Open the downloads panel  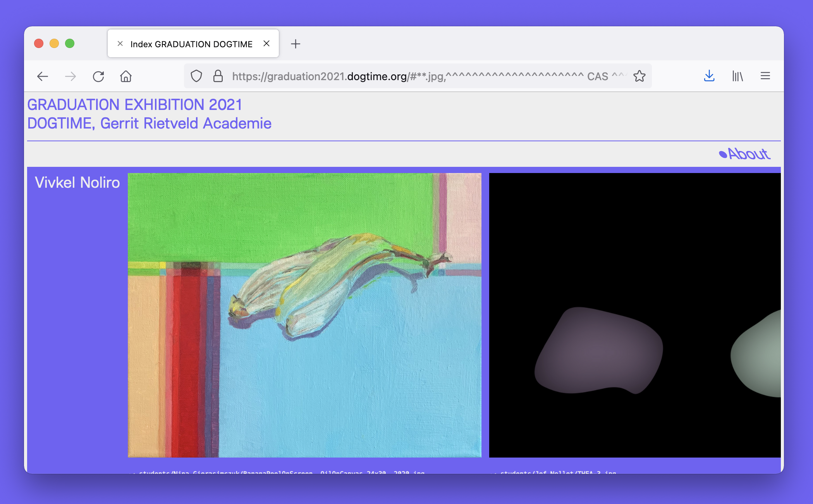[x=709, y=76]
